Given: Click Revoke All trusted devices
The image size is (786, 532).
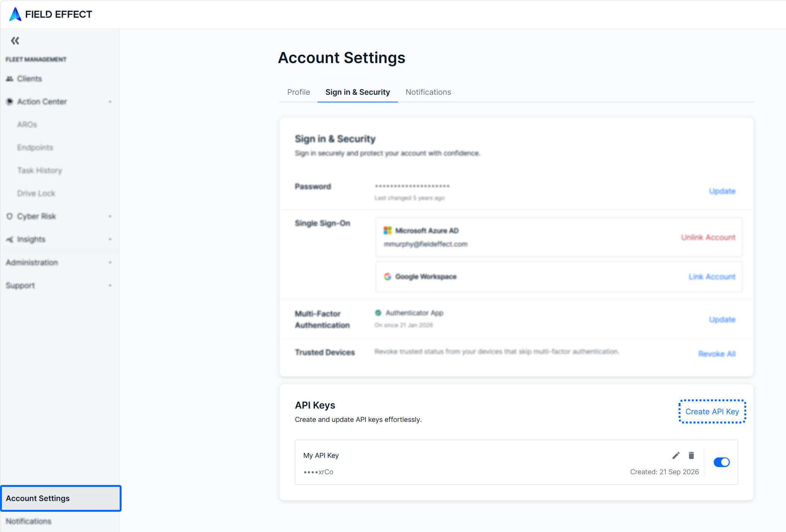Looking at the screenshot, I should (717, 354).
